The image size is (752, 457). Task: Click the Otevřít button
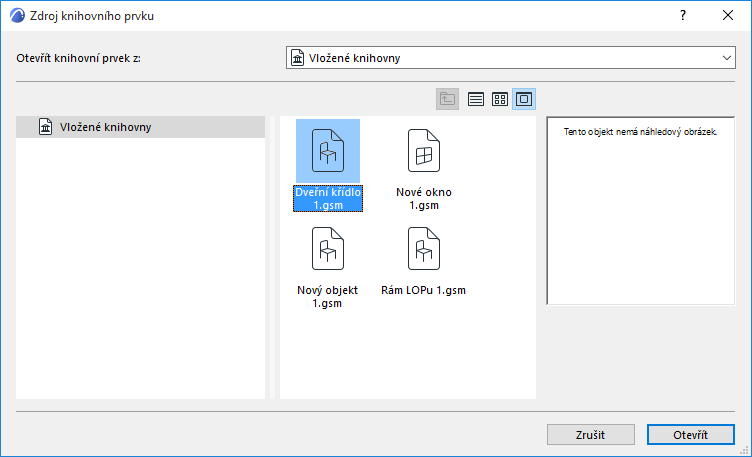691,434
